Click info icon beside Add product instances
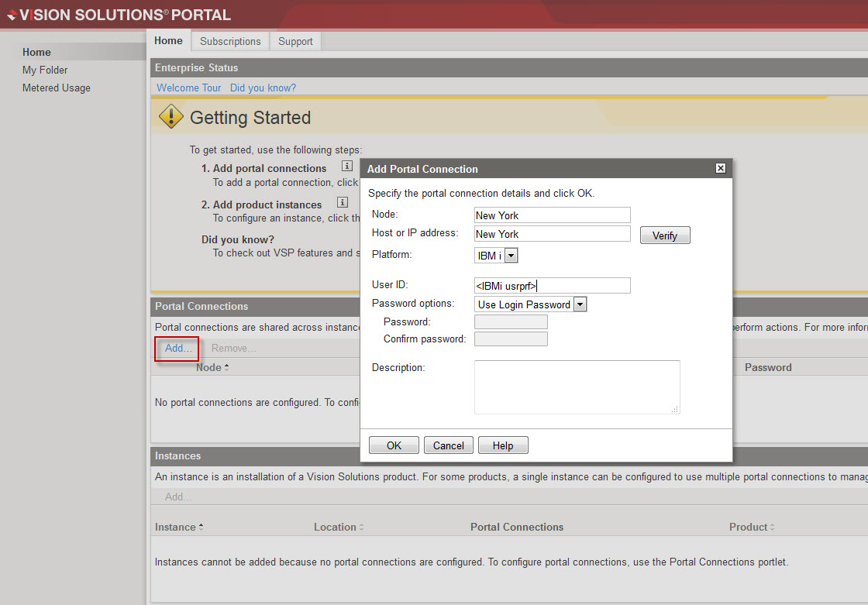 (x=343, y=203)
